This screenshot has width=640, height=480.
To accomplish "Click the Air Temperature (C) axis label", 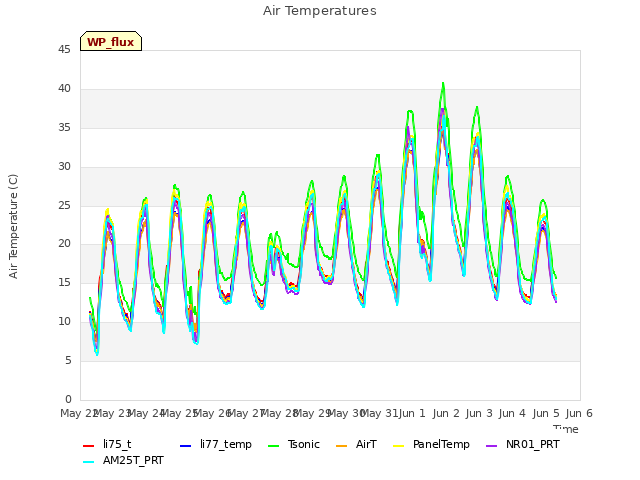I will pos(13,227).
